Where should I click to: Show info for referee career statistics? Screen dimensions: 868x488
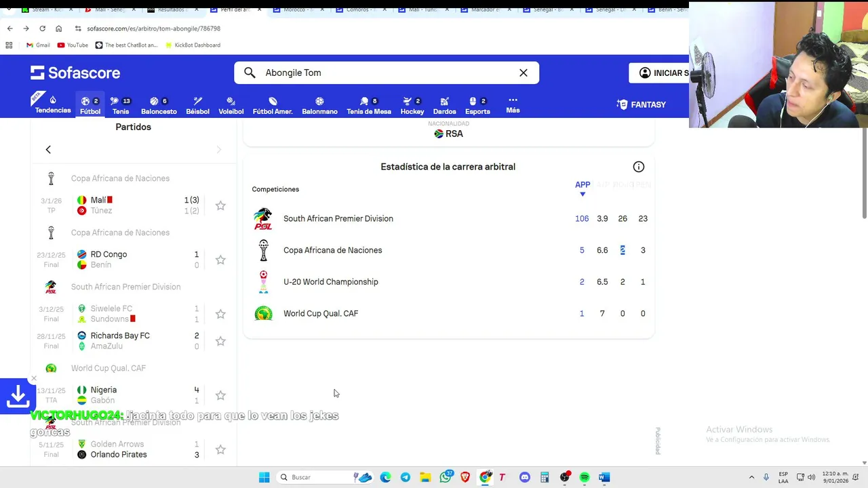click(x=639, y=167)
